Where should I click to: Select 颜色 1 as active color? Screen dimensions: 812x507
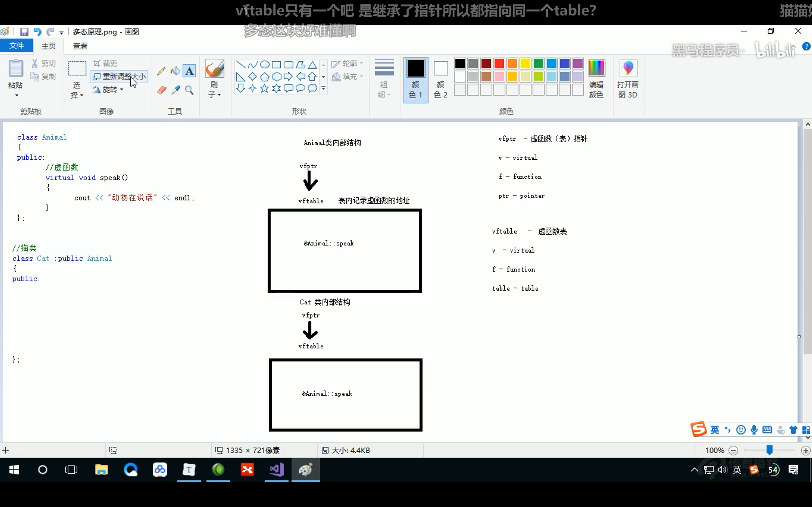(x=416, y=80)
